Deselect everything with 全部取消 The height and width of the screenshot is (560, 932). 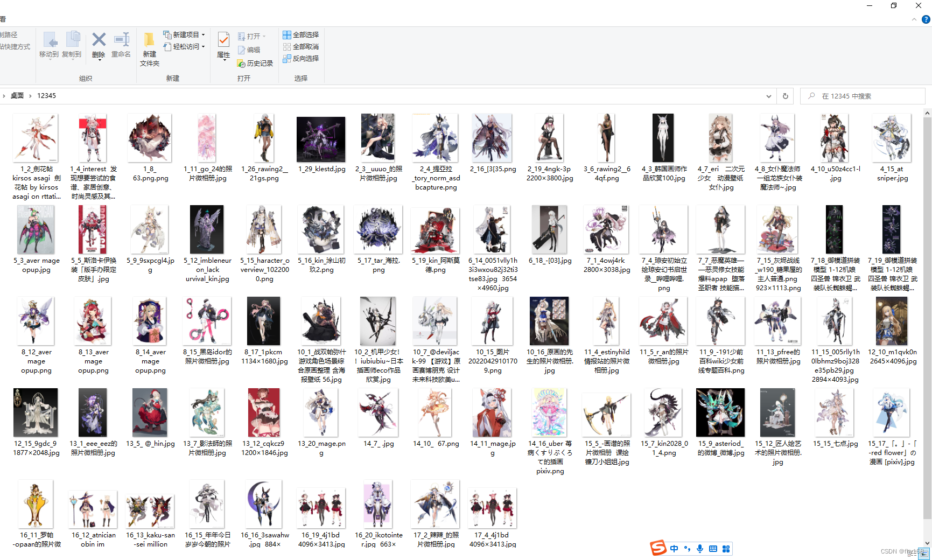(301, 46)
